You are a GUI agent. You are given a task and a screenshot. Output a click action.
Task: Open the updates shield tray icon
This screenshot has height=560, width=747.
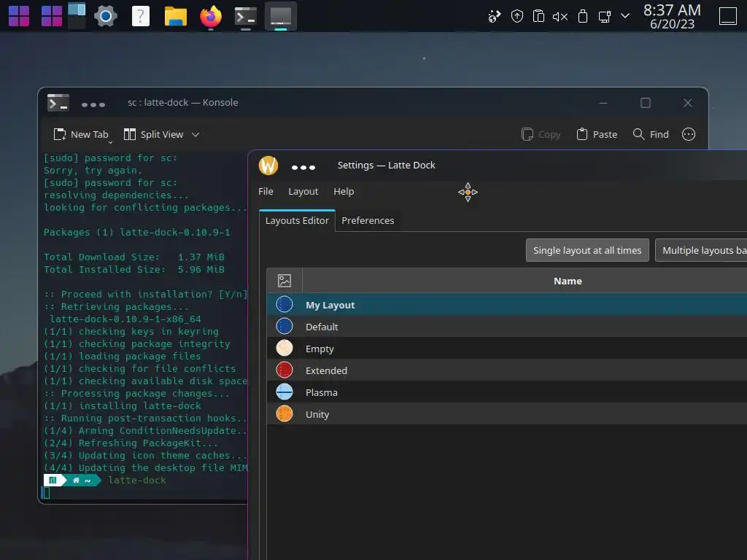point(517,17)
